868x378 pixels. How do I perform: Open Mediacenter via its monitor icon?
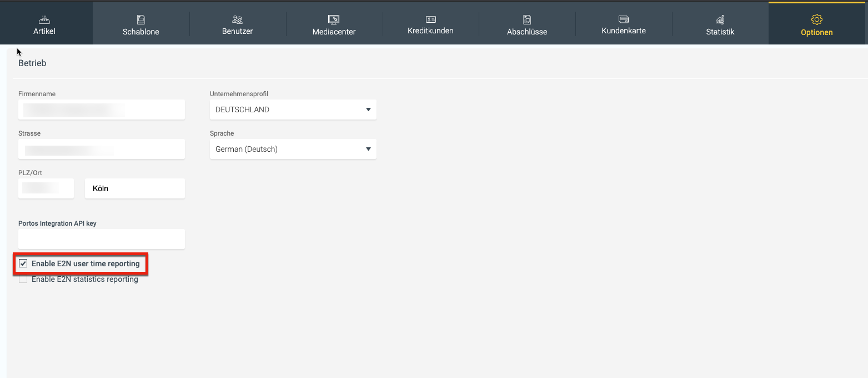[334, 19]
